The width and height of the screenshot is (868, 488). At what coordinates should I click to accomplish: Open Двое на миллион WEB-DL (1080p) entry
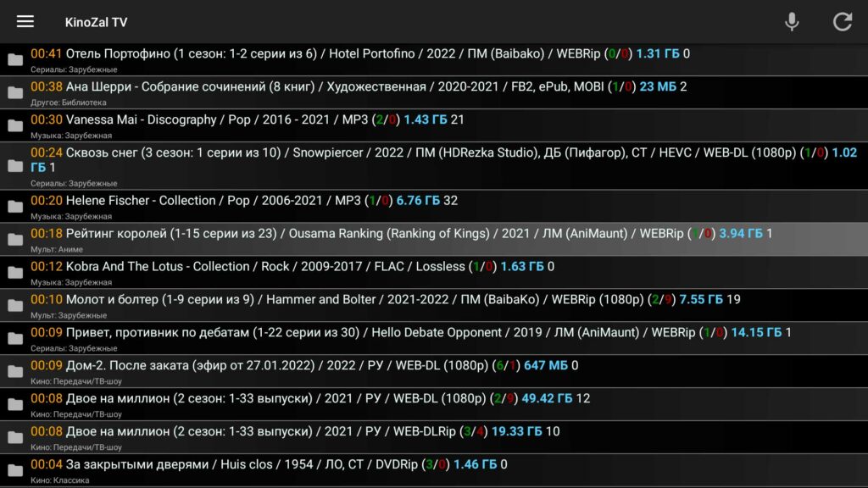tap(434, 404)
